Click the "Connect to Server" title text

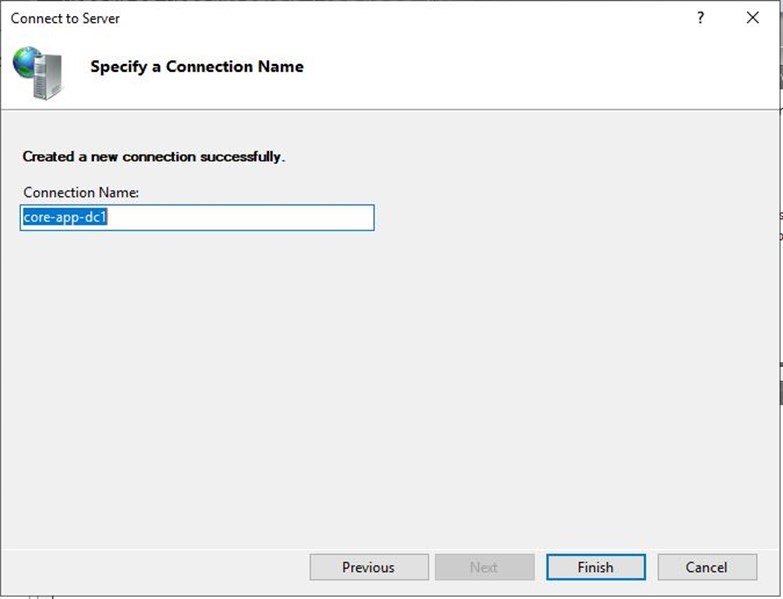tap(65, 19)
